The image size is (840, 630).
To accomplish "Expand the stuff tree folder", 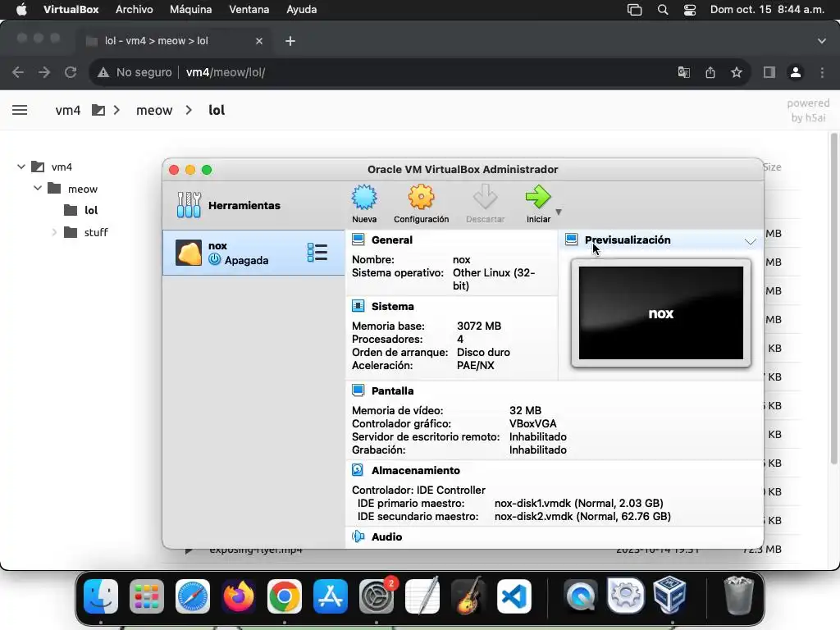I will [54, 232].
